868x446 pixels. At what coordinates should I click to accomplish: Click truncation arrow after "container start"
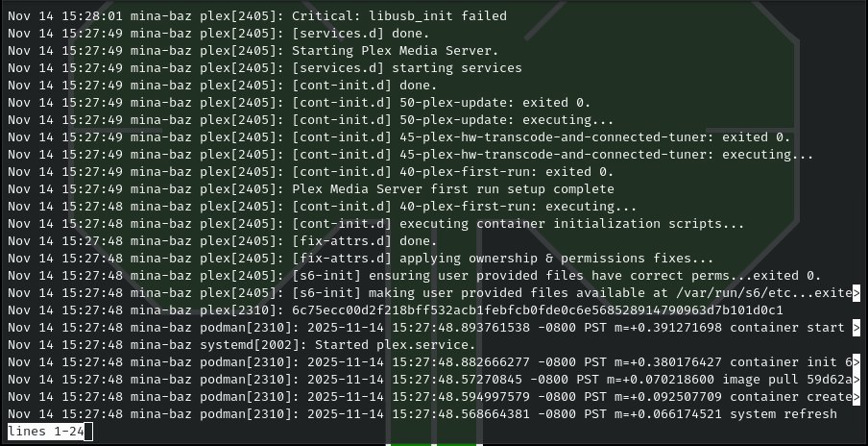pyautogui.click(x=856, y=328)
